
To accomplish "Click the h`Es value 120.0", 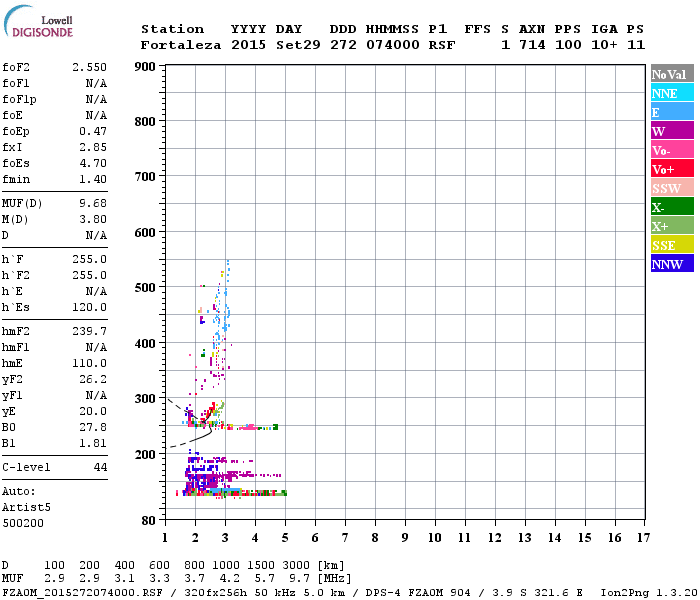I will tap(89, 308).
